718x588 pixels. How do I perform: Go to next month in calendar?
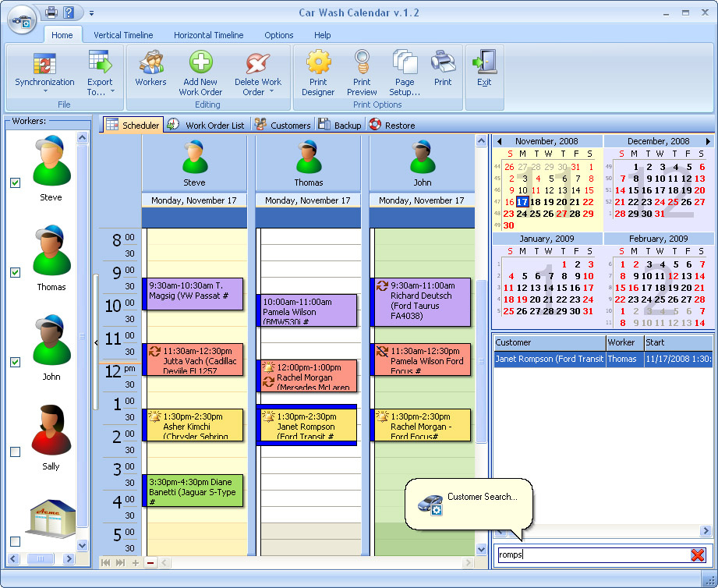click(708, 141)
